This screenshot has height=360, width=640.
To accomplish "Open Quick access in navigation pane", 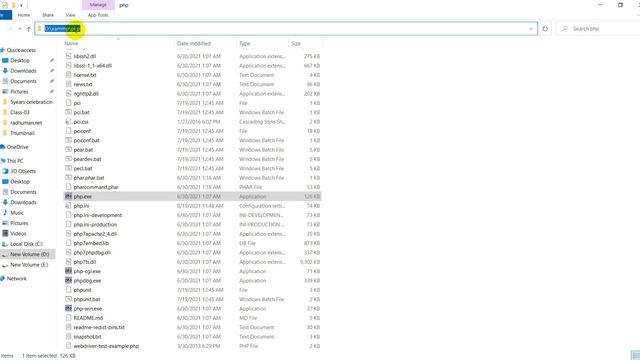I will (21, 50).
